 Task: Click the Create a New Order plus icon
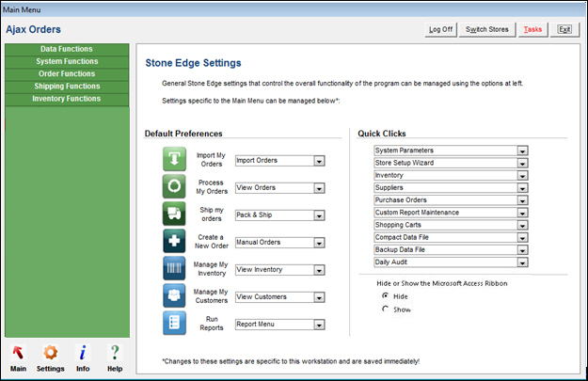tap(174, 241)
